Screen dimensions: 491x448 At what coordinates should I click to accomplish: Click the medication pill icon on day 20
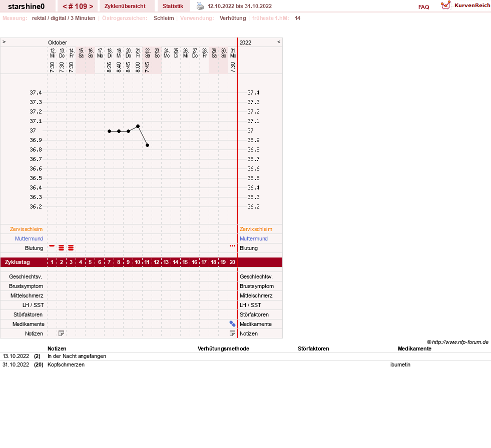(232, 324)
